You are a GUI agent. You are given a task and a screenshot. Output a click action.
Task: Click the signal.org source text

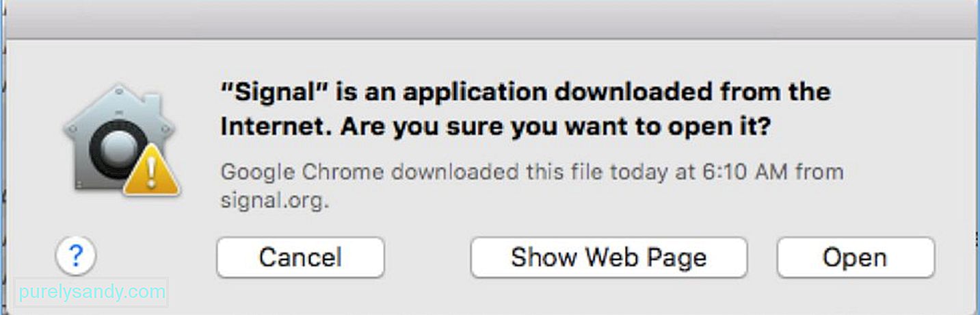coord(274,202)
